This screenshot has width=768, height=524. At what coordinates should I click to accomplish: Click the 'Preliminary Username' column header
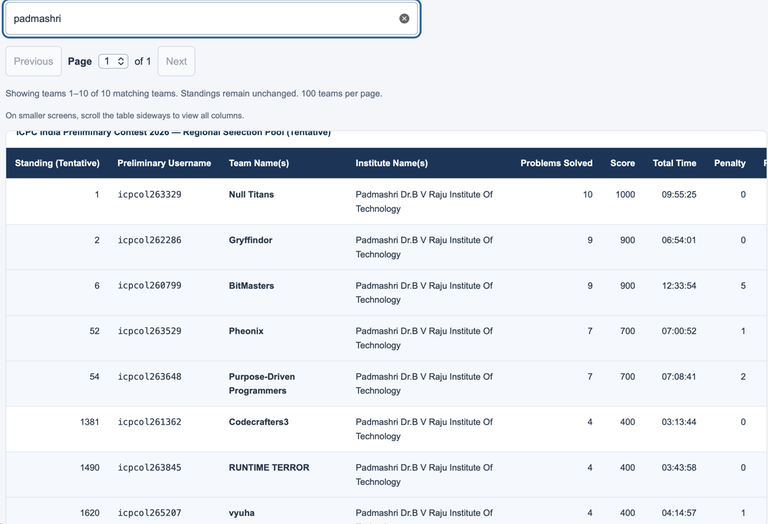click(x=164, y=163)
